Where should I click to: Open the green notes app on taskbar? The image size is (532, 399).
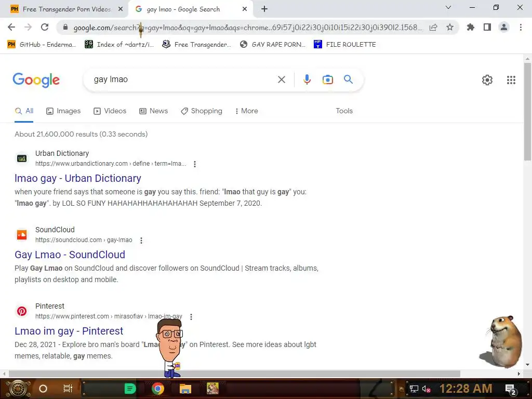click(x=130, y=389)
